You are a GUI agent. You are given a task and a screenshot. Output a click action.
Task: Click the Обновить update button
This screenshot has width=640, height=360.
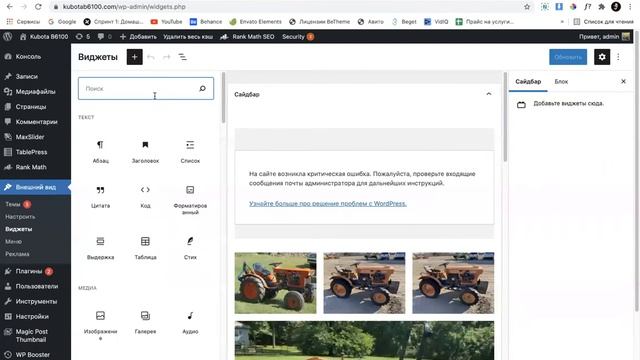click(568, 57)
